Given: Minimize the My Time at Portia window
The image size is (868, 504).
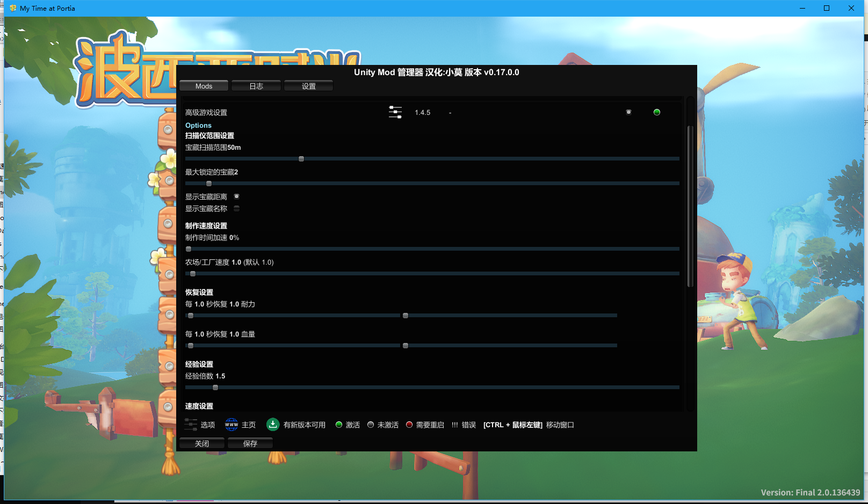Looking at the screenshot, I should point(802,8).
